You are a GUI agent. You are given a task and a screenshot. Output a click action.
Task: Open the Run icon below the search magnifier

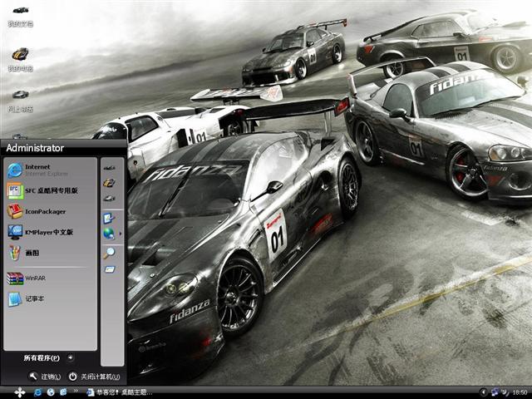(x=109, y=269)
